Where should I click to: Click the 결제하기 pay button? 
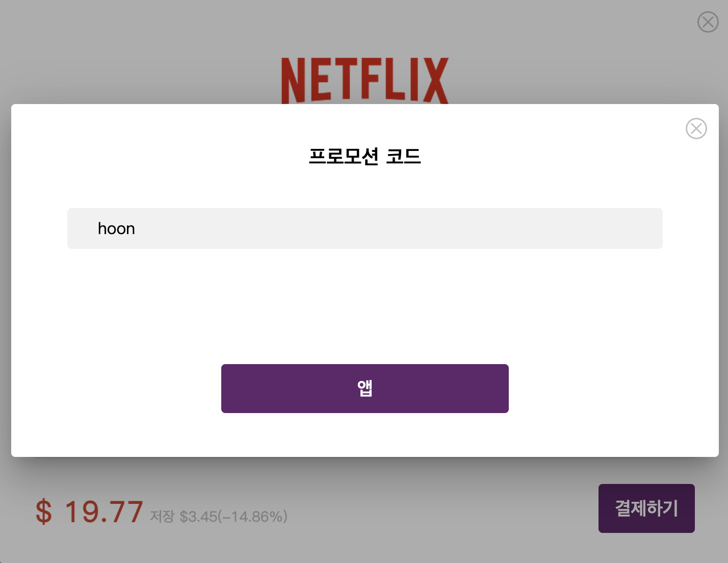[x=646, y=508]
